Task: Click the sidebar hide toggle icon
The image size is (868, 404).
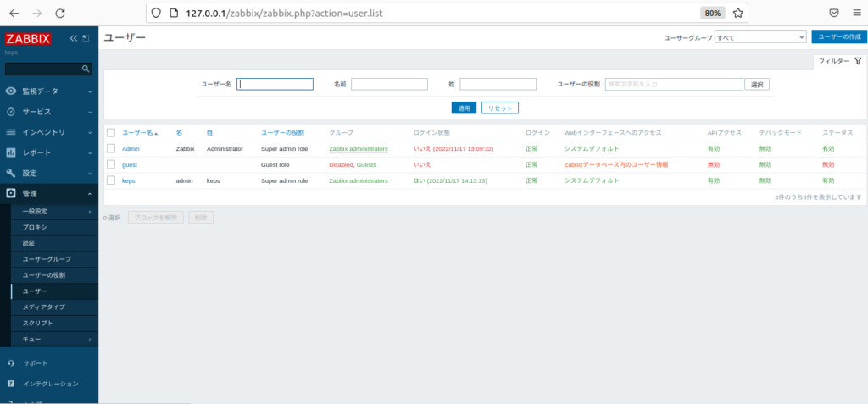Action: tap(86, 38)
